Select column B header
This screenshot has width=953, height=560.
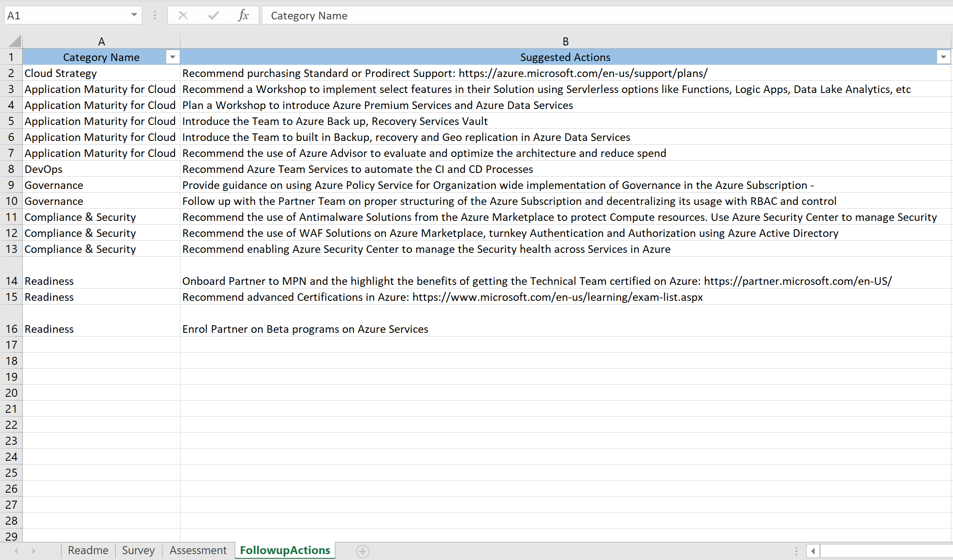click(565, 41)
